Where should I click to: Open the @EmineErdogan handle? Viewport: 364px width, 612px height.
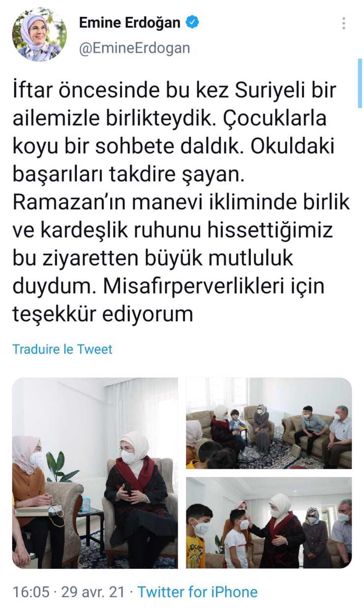(x=134, y=48)
